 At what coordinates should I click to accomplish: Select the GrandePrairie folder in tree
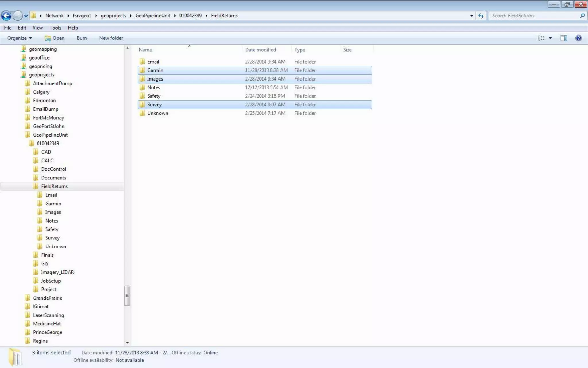click(x=47, y=298)
